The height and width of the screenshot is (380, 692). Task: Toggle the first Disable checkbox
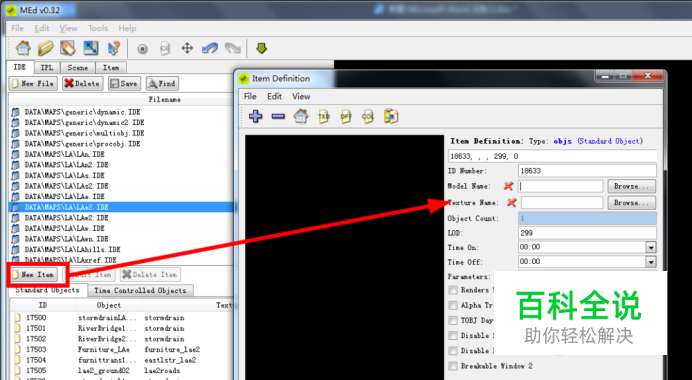[x=453, y=335]
